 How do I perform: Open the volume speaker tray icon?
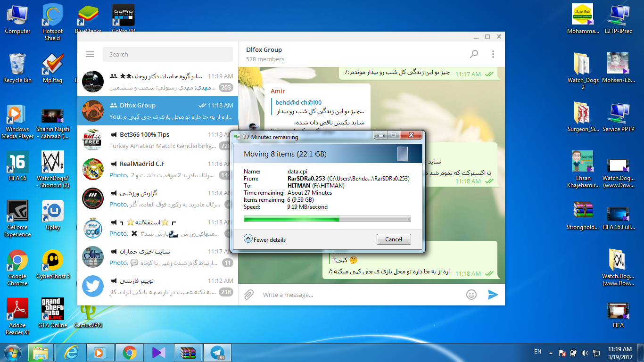[x=585, y=353]
